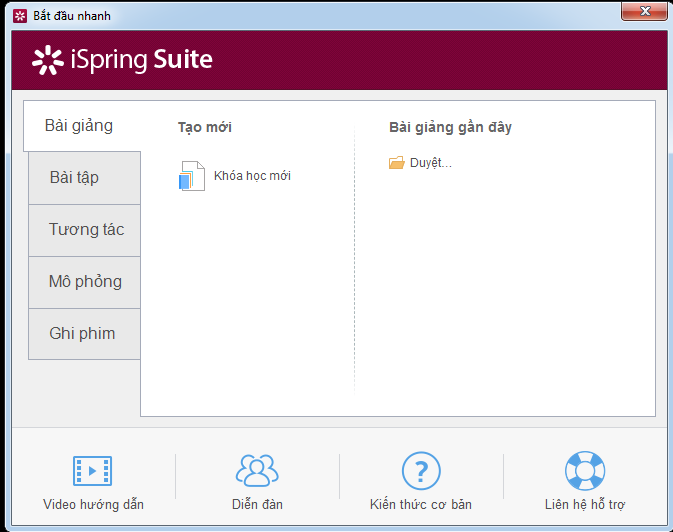
Task: Open the Bài giảng tab
Action: coord(82,126)
